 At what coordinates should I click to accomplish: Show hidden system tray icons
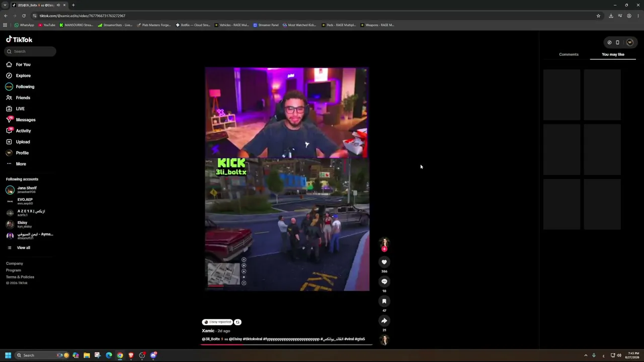tap(586, 355)
